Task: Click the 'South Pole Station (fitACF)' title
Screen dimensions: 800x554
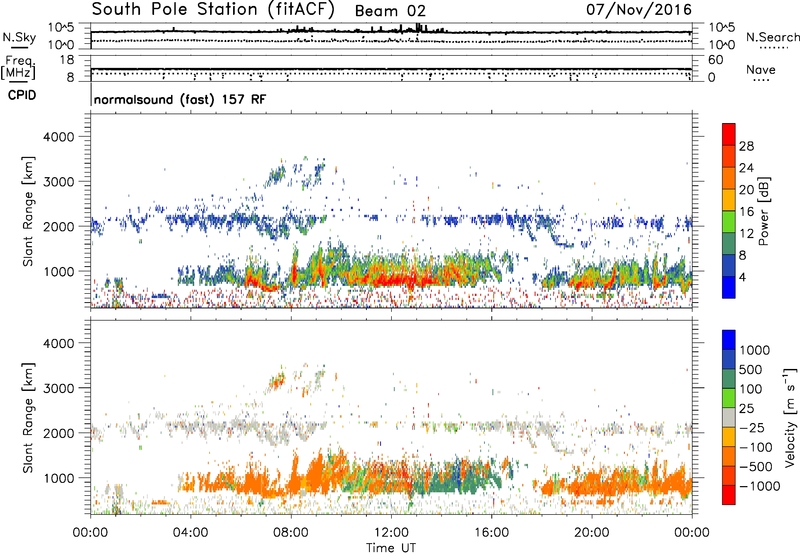Action: point(213,9)
